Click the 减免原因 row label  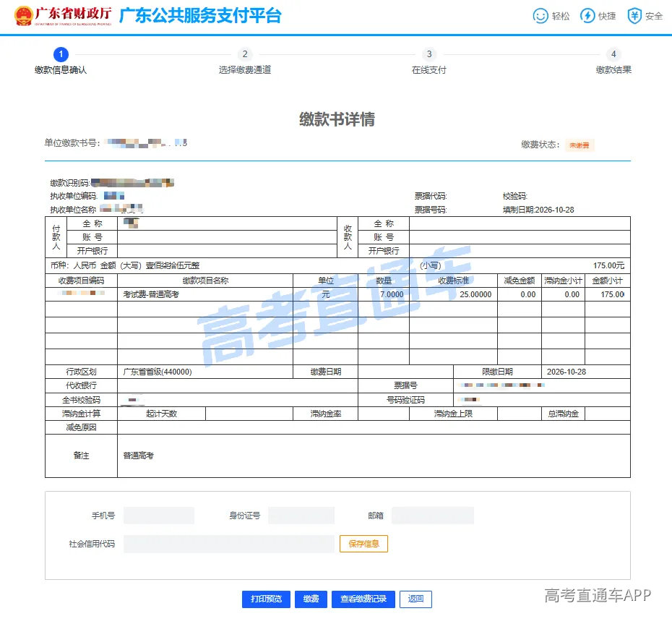pos(81,427)
